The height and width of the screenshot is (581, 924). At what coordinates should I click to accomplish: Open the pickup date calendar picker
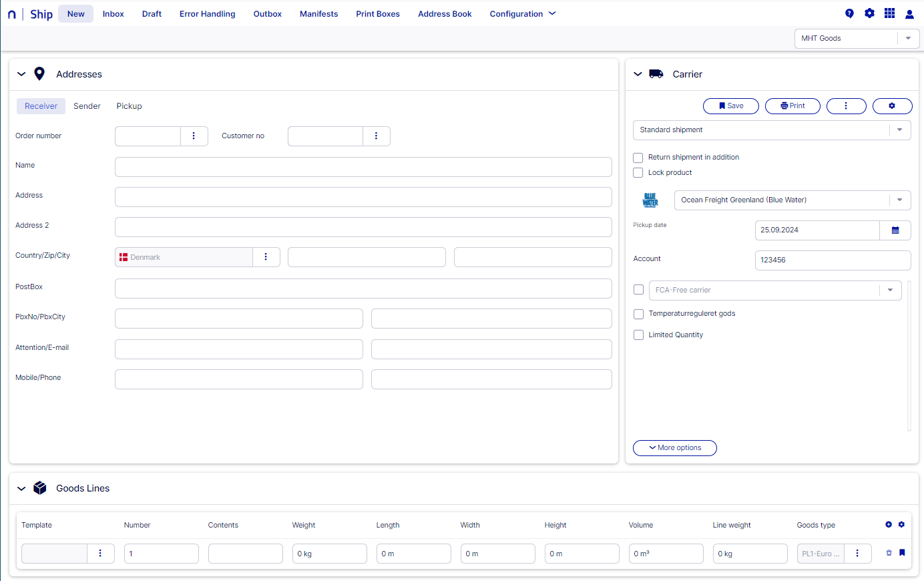coord(895,230)
